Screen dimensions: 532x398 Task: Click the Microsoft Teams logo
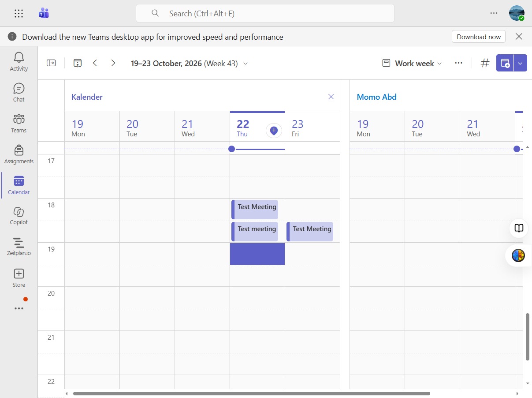43,13
